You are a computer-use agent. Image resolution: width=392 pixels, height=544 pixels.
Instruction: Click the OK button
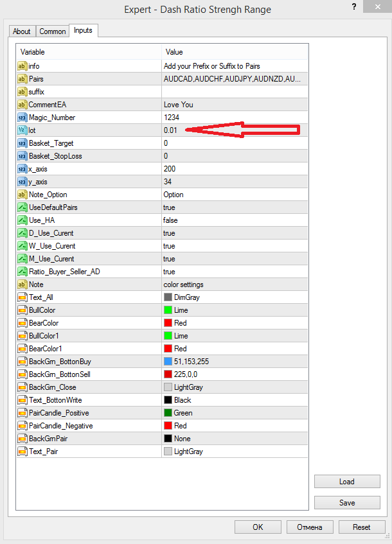tap(258, 527)
